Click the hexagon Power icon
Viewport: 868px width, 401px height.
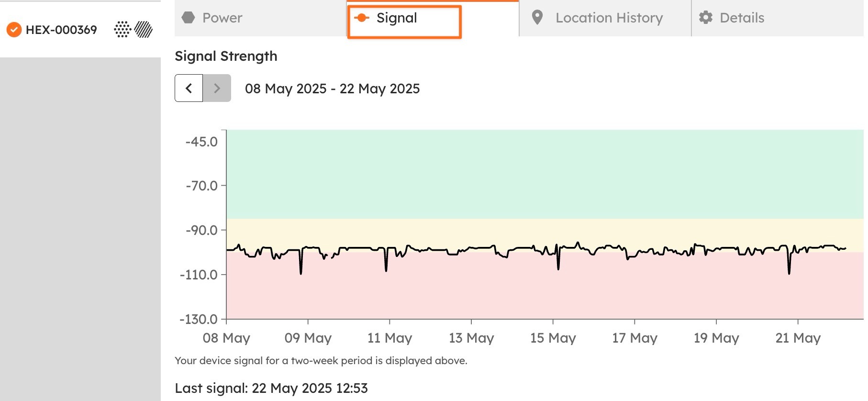point(189,18)
